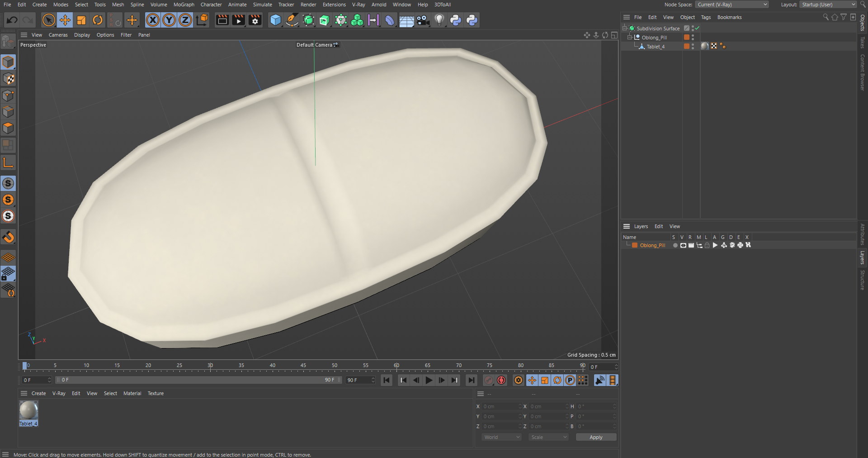Toggle X axis lock
The width and height of the screenshot is (868, 458).
[153, 20]
